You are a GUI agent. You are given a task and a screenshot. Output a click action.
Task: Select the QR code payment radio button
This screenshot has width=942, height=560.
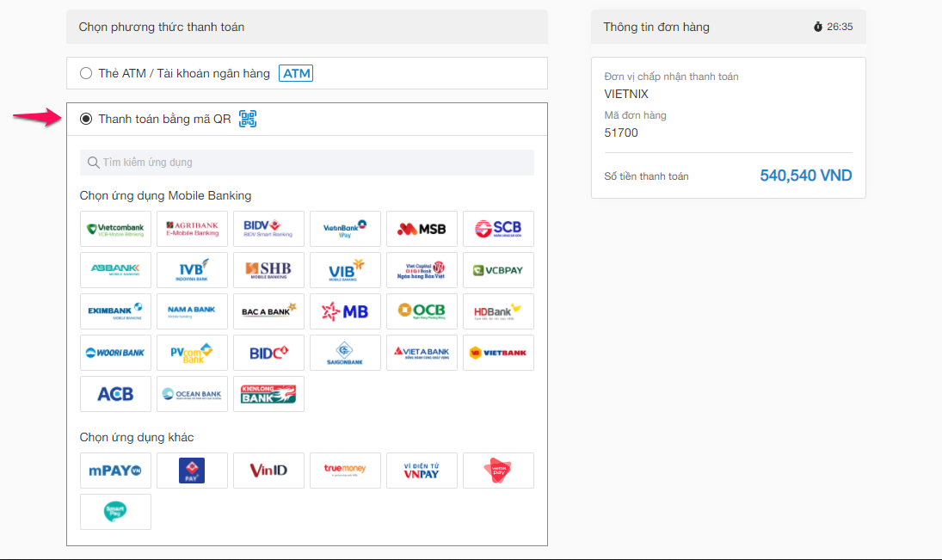coord(86,119)
